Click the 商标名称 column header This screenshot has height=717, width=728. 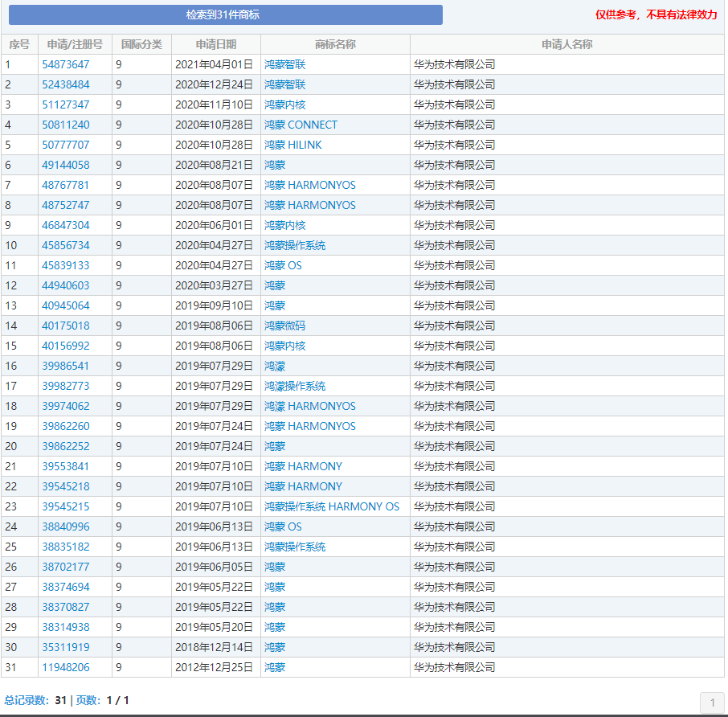point(335,44)
